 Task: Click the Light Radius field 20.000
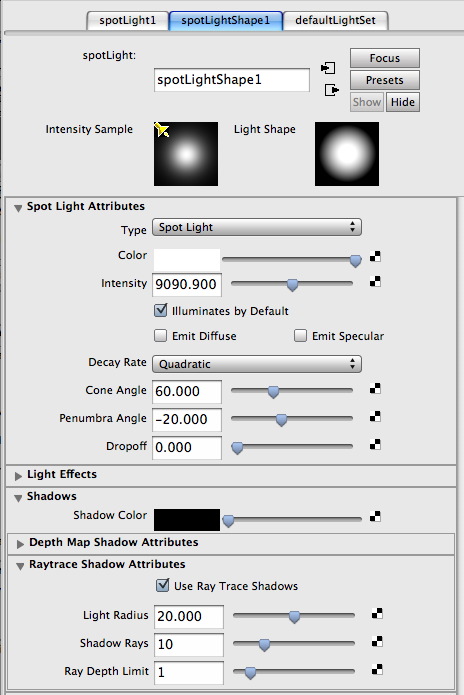point(189,617)
